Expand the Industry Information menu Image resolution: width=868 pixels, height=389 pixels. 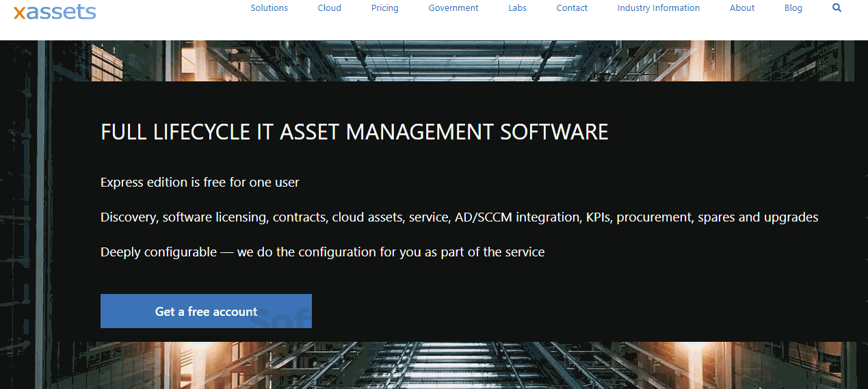(658, 8)
